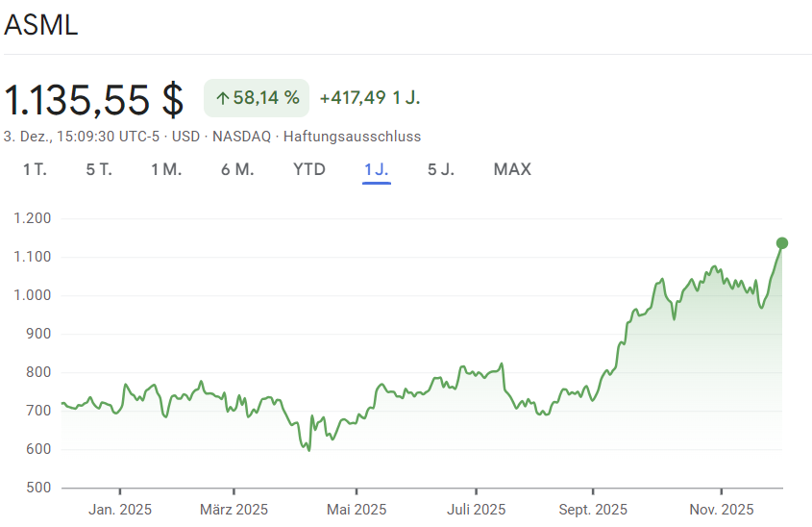Click the 600 y-axis value

click(x=38, y=449)
